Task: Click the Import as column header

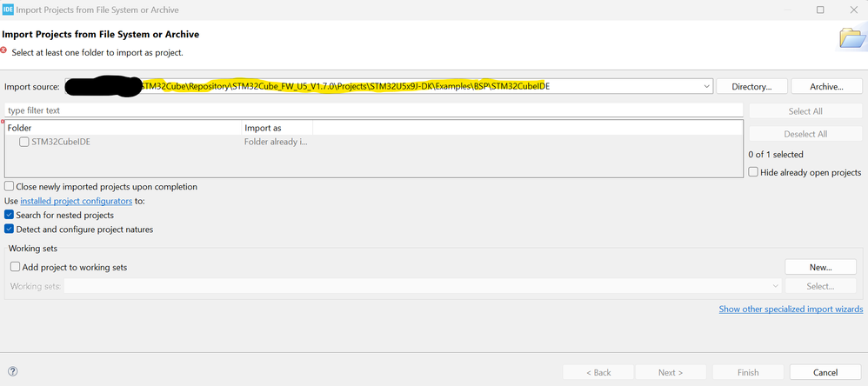Action: (277, 128)
